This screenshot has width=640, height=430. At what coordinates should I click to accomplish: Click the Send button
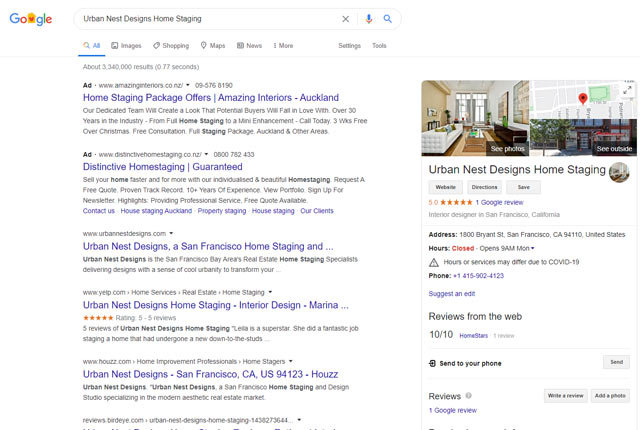point(616,362)
